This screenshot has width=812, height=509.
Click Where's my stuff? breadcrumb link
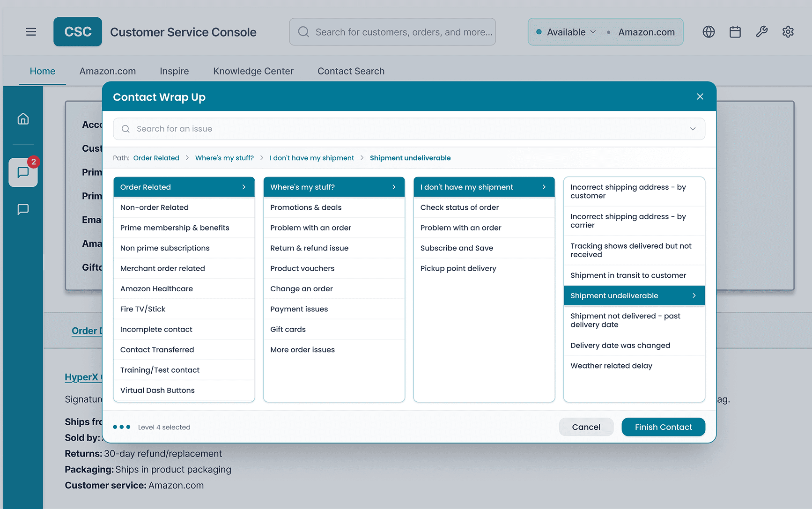tap(224, 158)
